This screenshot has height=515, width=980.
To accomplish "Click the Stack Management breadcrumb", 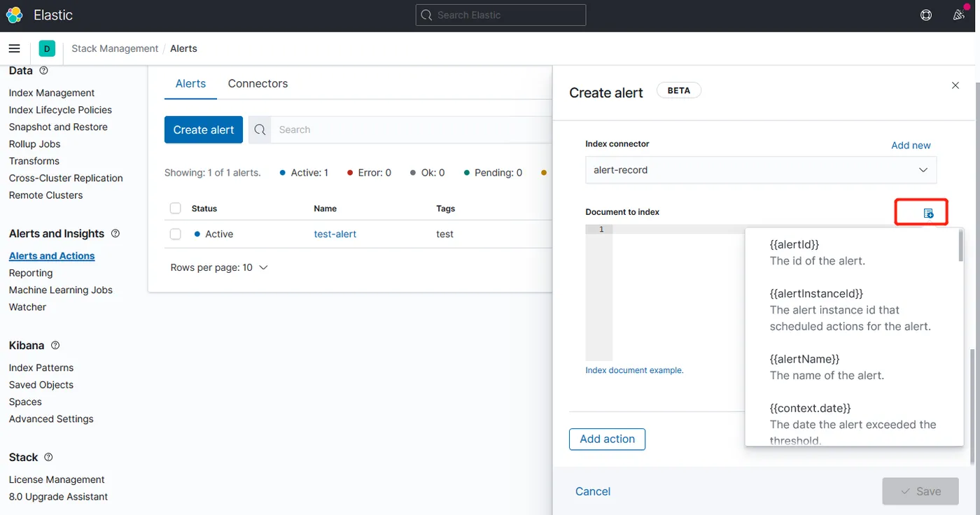I will [115, 48].
